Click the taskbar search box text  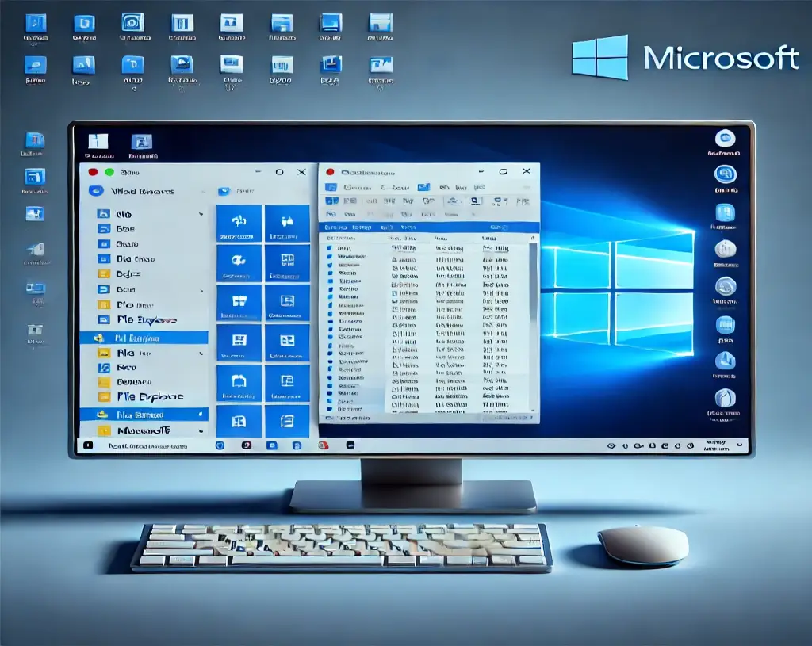coord(147,446)
